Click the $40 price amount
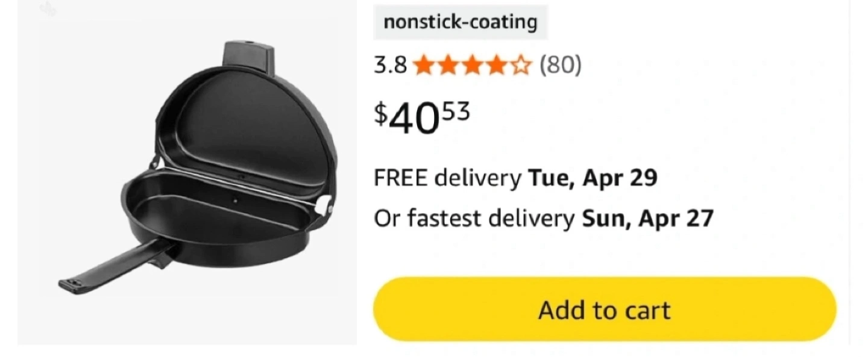868x357 pixels. [x=412, y=120]
